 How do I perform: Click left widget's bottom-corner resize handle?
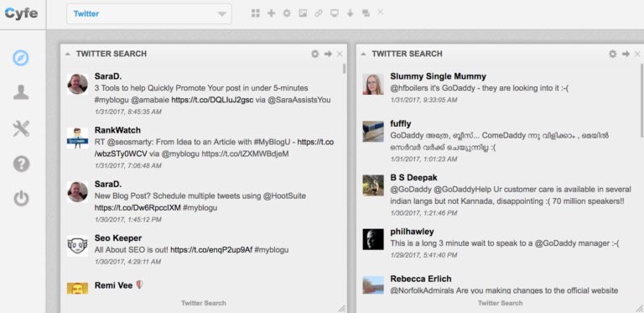(x=342, y=308)
